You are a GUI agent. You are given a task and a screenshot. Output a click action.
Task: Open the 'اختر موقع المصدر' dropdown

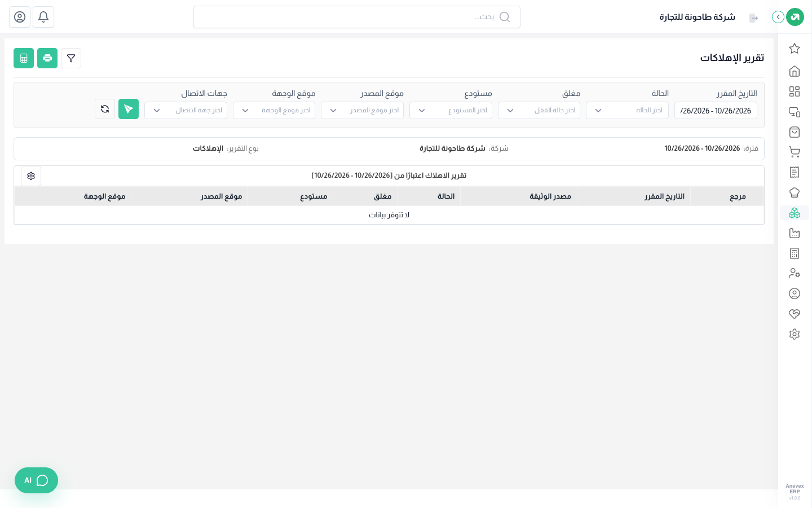[362, 111]
